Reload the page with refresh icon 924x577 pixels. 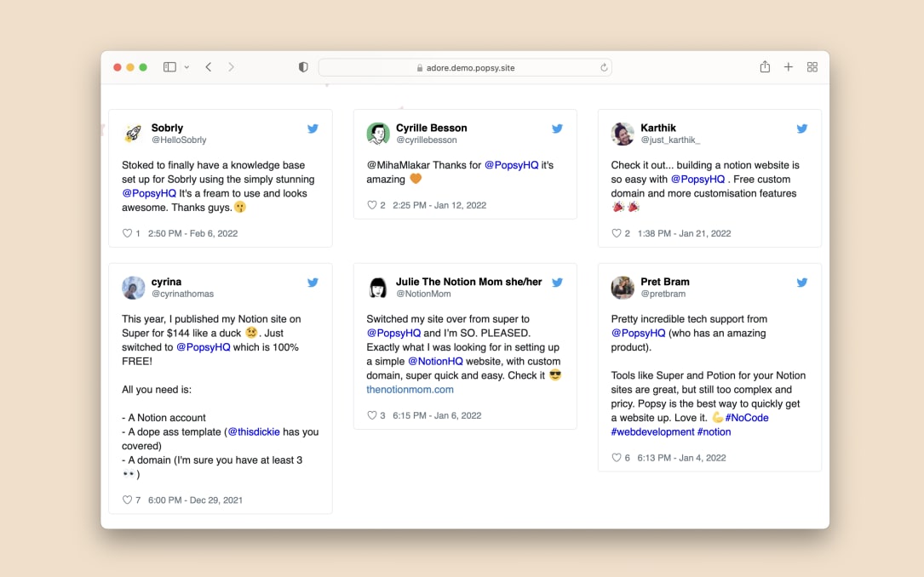click(604, 68)
